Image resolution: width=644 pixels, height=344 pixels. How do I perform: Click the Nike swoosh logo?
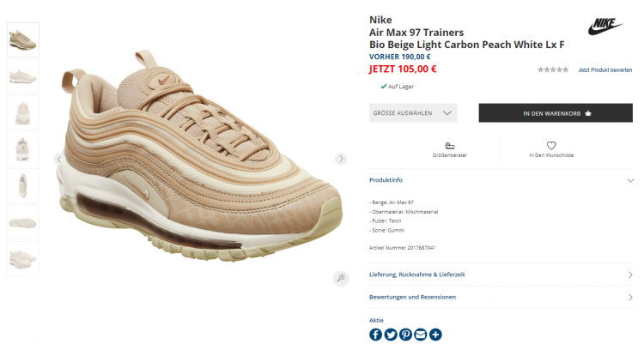[605, 27]
